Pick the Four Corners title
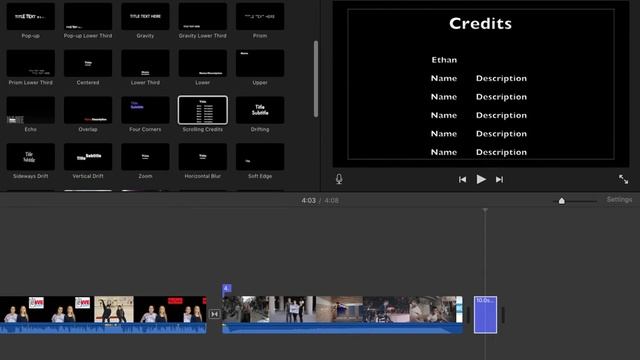Viewport: 640px width, 360px height. [x=145, y=110]
